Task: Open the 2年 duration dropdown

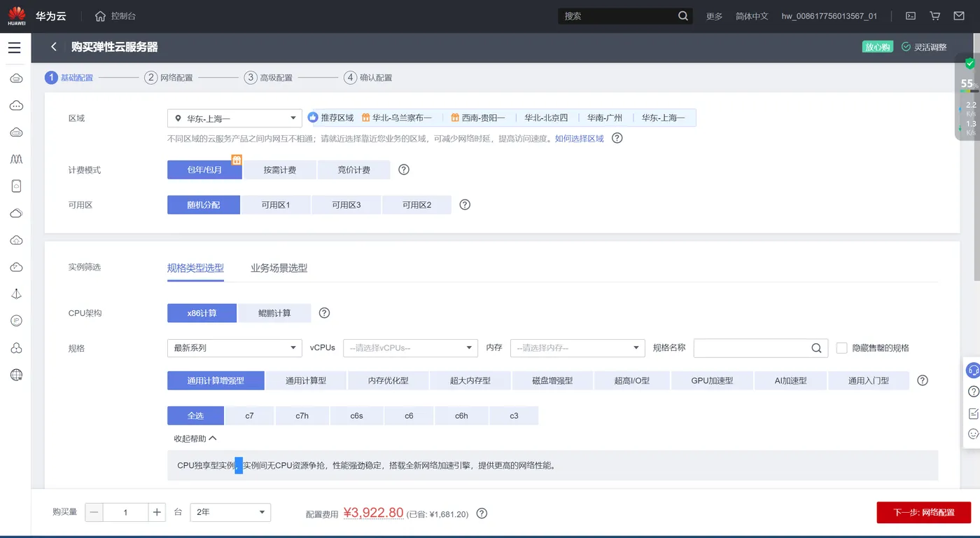Action: click(x=231, y=512)
